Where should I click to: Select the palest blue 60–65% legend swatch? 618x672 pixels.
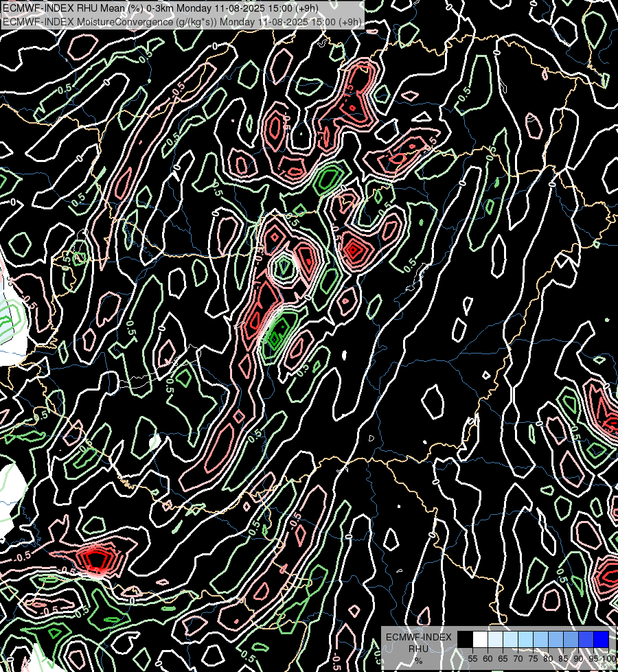(x=495, y=639)
